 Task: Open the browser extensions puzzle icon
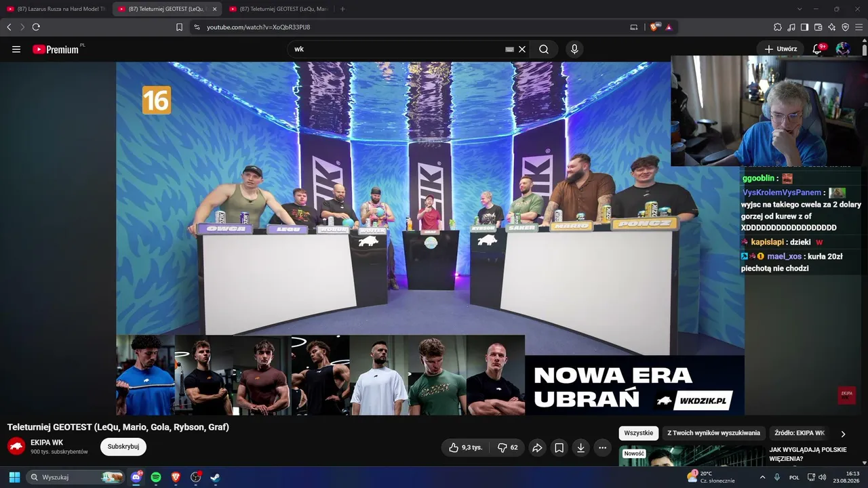tap(778, 27)
